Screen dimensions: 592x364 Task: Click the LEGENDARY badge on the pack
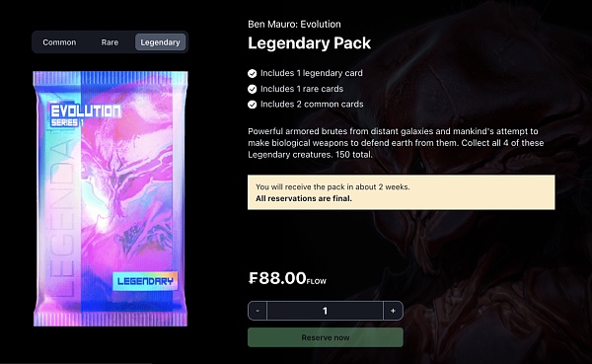click(x=145, y=281)
